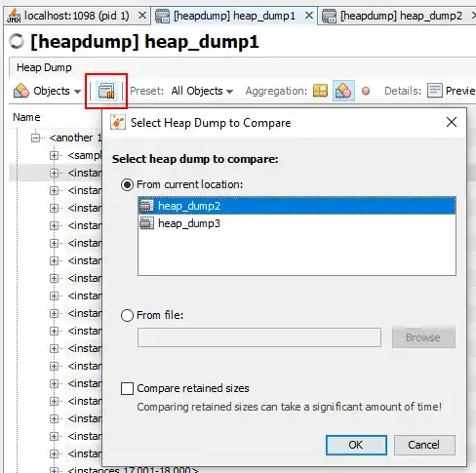
Task: Open the All Objects preset dropdown
Action: pyautogui.click(x=202, y=91)
